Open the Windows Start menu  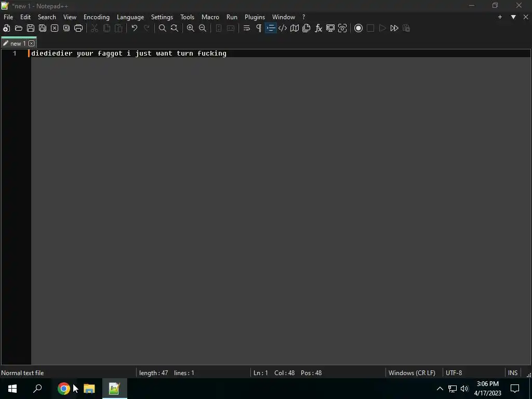point(12,389)
